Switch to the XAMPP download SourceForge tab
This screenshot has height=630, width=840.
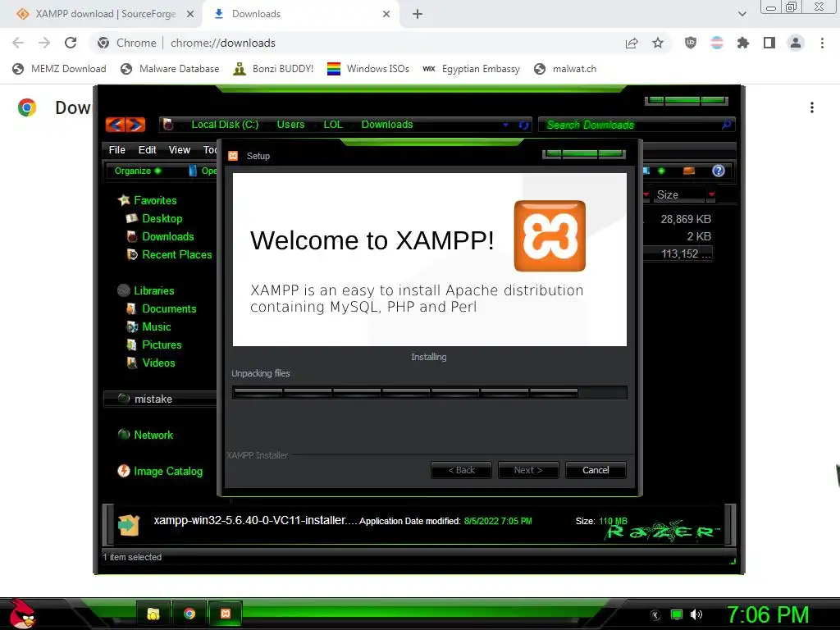pyautogui.click(x=106, y=14)
